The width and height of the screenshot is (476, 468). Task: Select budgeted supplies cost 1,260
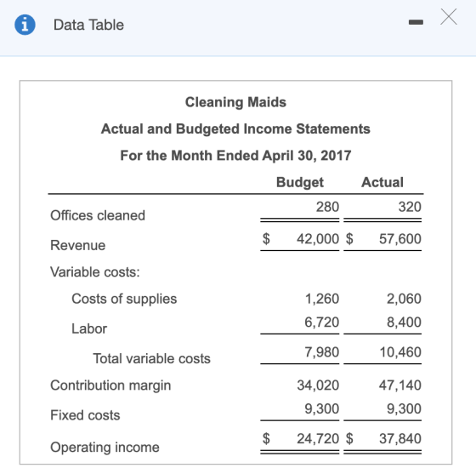coord(322,299)
